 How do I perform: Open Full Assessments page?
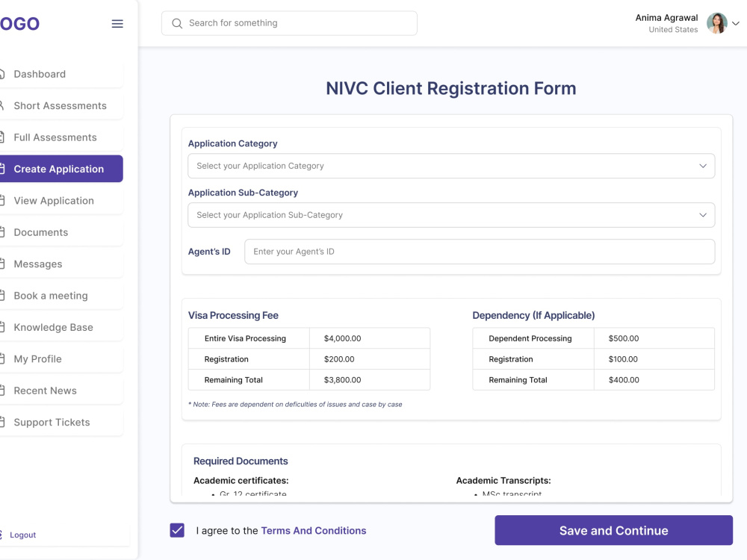pos(61,137)
